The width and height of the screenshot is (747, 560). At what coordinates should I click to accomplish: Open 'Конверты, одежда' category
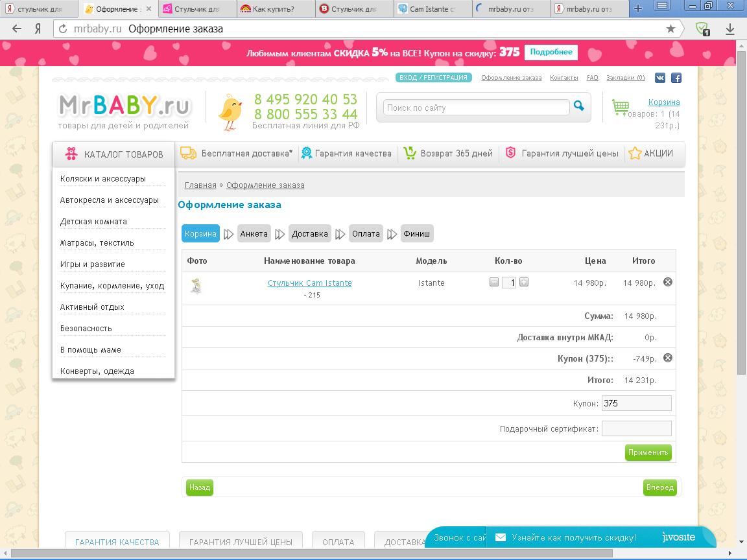[97, 371]
